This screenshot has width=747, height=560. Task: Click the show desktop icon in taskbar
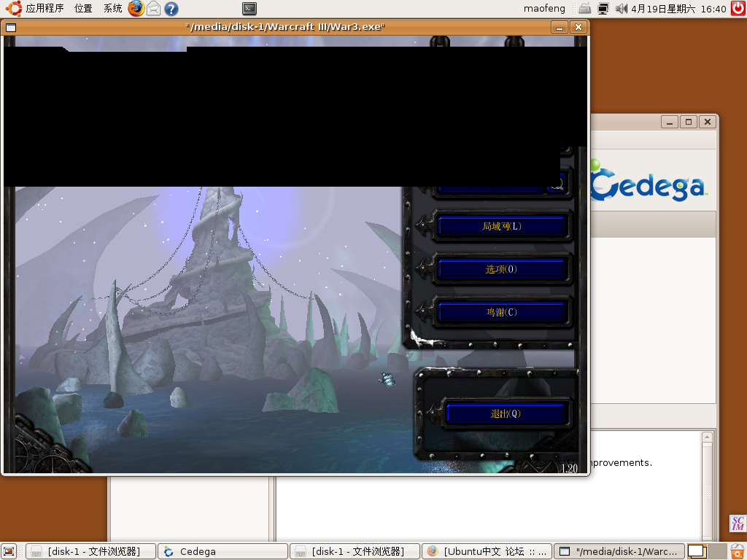pyautogui.click(x=9, y=551)
